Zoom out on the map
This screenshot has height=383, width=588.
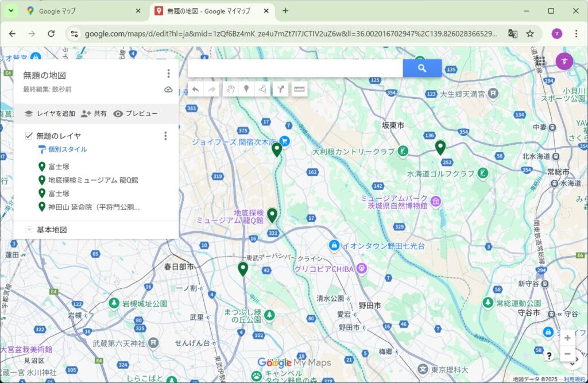(x=567, y=354)
